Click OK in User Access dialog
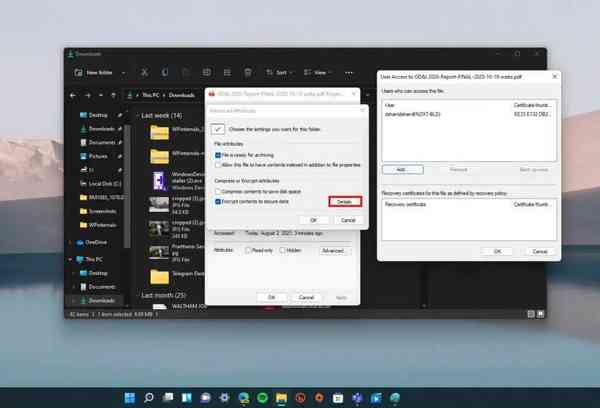The width and height of the screenshot is (600, 408). (497, 251)
